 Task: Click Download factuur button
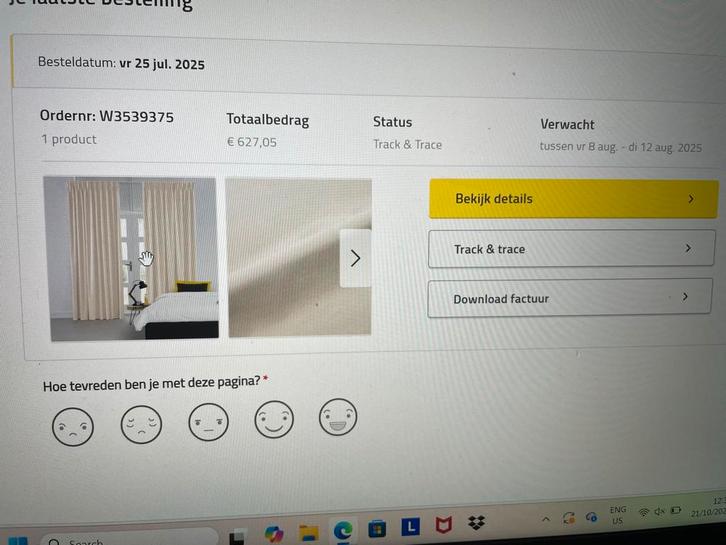[570, 298]
